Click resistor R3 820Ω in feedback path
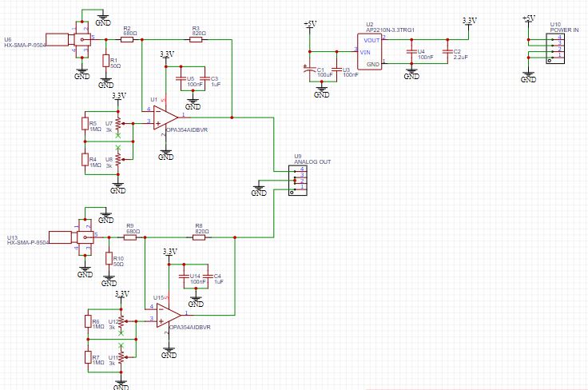The image size is (588, 390). (197, 38)
